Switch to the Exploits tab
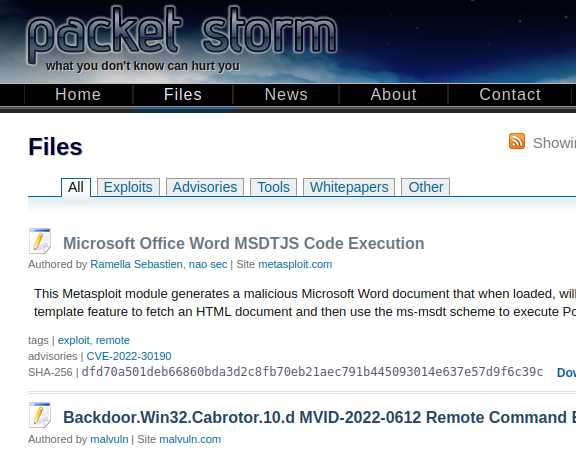576x450 pixels. point(128,187)
